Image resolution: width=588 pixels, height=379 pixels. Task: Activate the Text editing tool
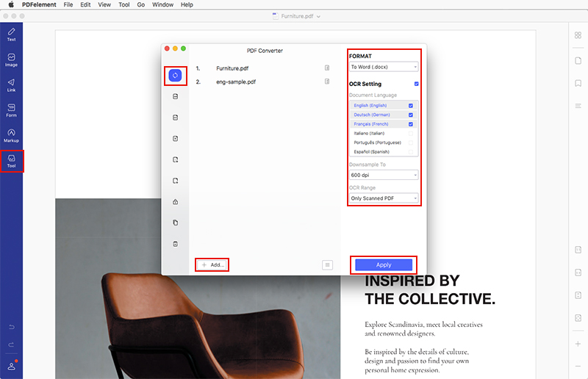11,34
